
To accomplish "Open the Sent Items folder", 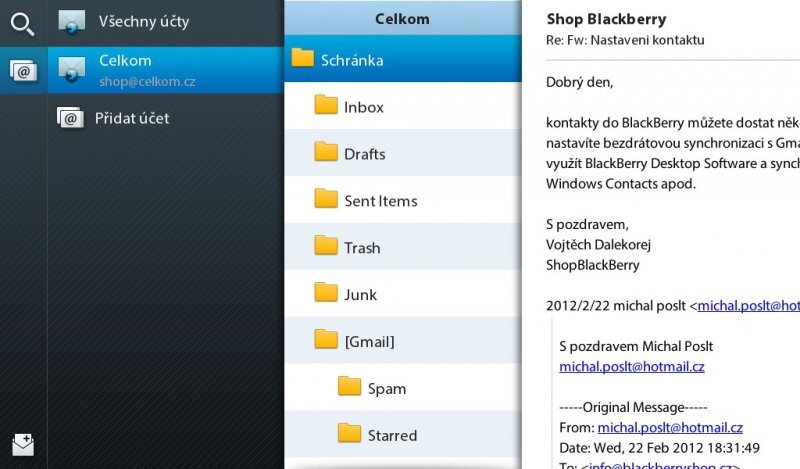I will [403, 200].
